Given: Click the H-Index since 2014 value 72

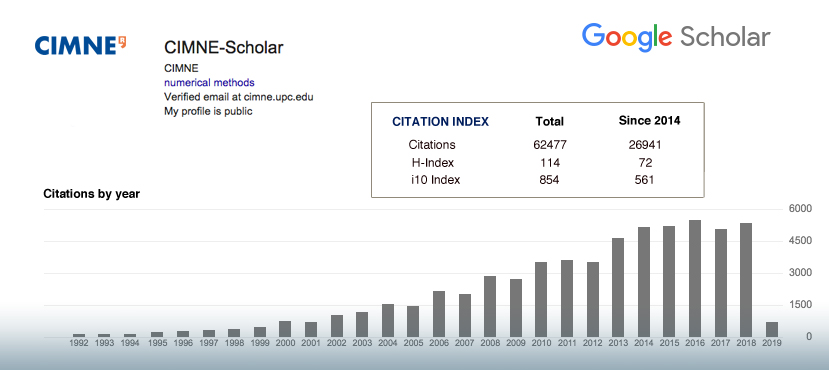Looking at the screenshot, I should [x=645, y=162].
